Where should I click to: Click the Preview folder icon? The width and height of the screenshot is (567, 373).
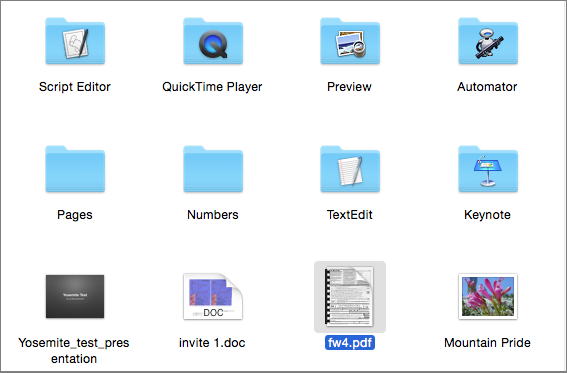[350, 41]
